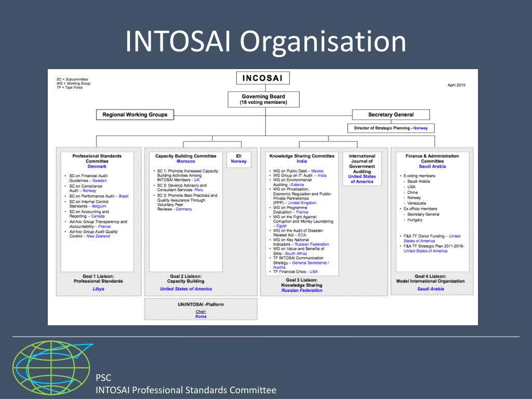Select "Goal 4 Liaison: Model International Organization" label
The height and width of the screenshot is (399, 532).
[x=431, y=279]
